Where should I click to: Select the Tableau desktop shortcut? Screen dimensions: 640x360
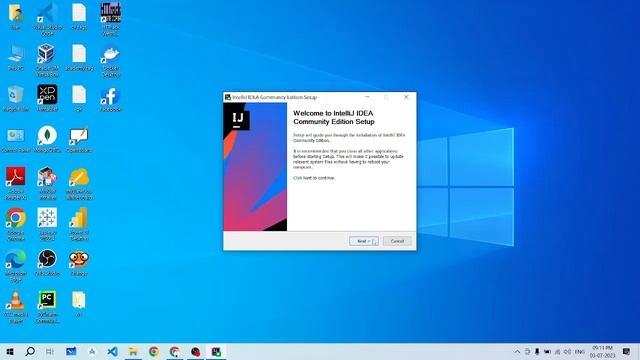(x=47, y=223)
